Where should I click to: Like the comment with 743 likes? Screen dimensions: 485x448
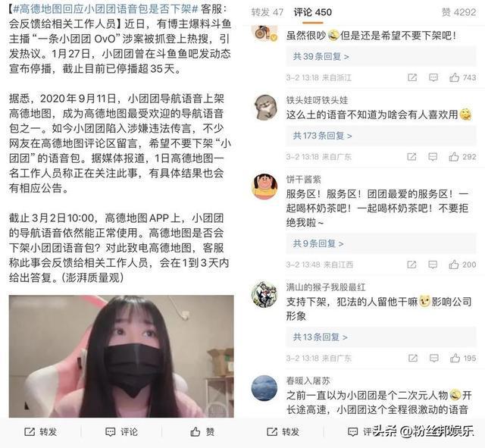(463, 77)
